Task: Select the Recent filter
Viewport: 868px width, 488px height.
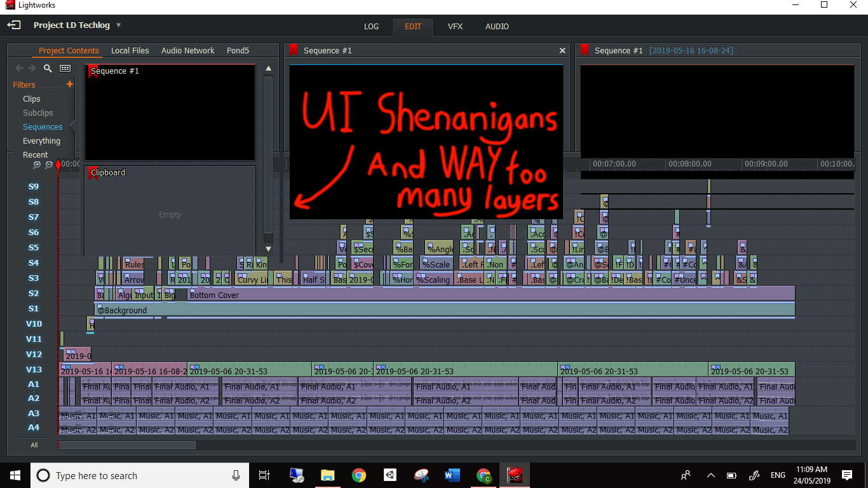Action: 36,155
